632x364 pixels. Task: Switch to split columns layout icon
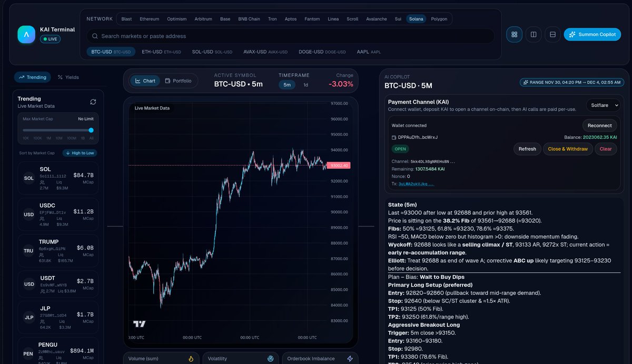click(534, 34)
